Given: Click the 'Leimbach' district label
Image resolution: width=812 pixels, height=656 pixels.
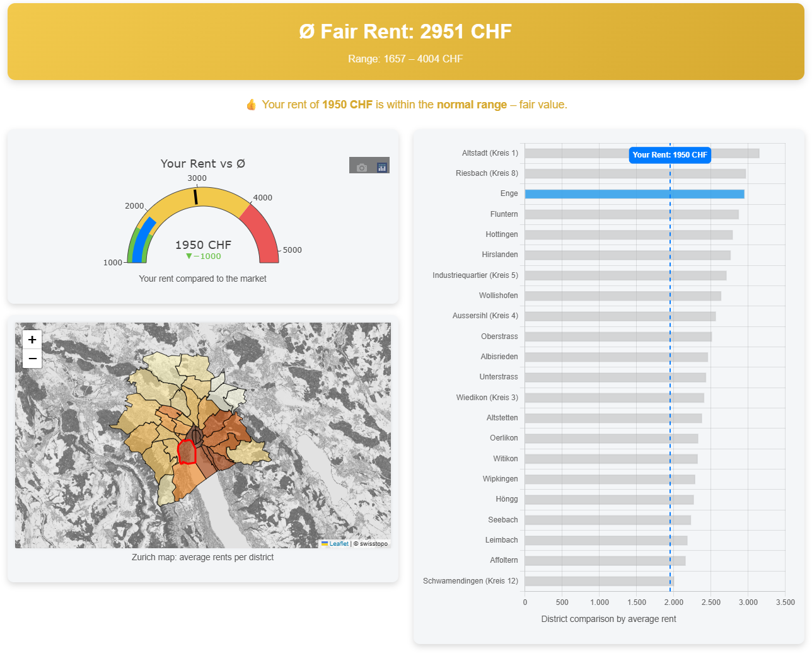Looking at the screenshot, I should click(x=502, y=540).
